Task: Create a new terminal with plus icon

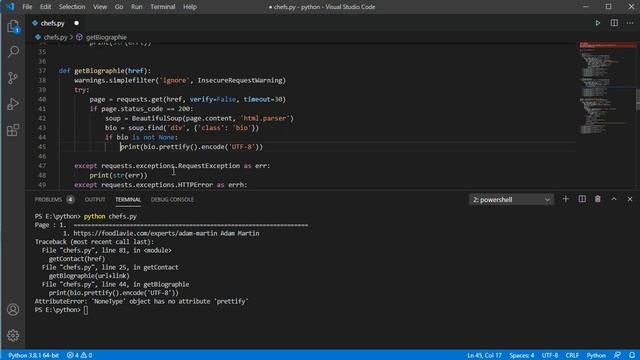Action: [565, 199]
